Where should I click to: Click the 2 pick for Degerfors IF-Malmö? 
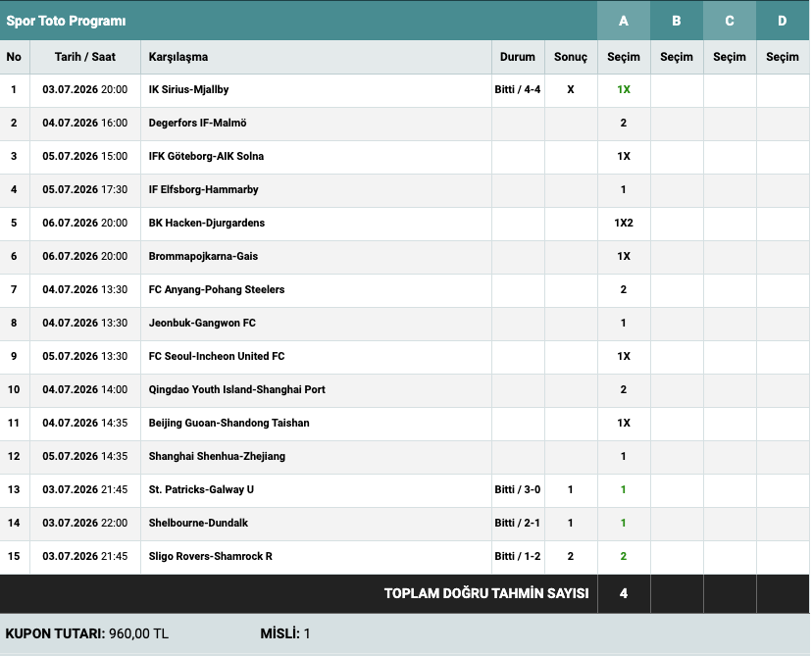click(x=624, y=123)
